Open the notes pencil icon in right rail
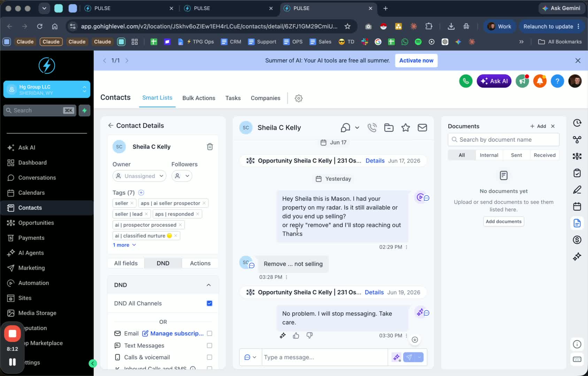588x376 pixels. [x=577, y=190]
